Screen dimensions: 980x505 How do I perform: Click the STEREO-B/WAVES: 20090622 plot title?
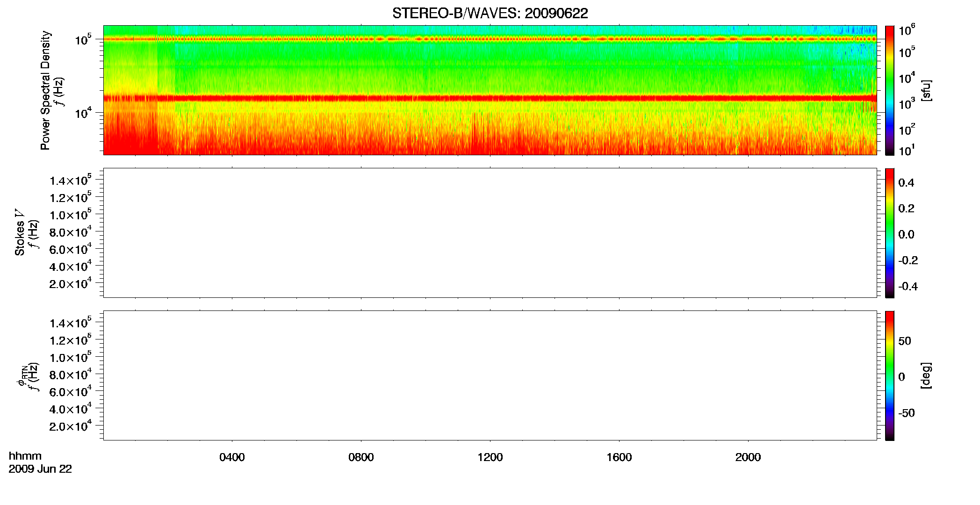490,14
